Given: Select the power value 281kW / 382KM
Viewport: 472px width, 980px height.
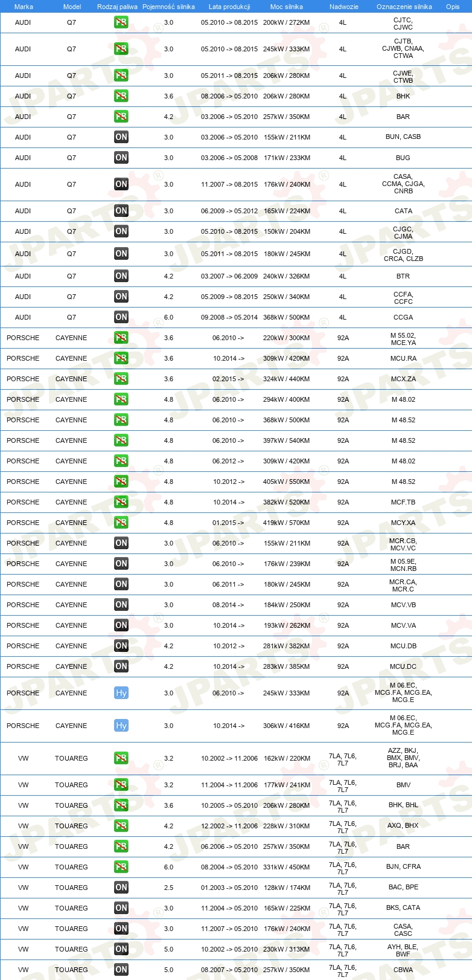Looking at the screenshot, I should pos(287,646).
